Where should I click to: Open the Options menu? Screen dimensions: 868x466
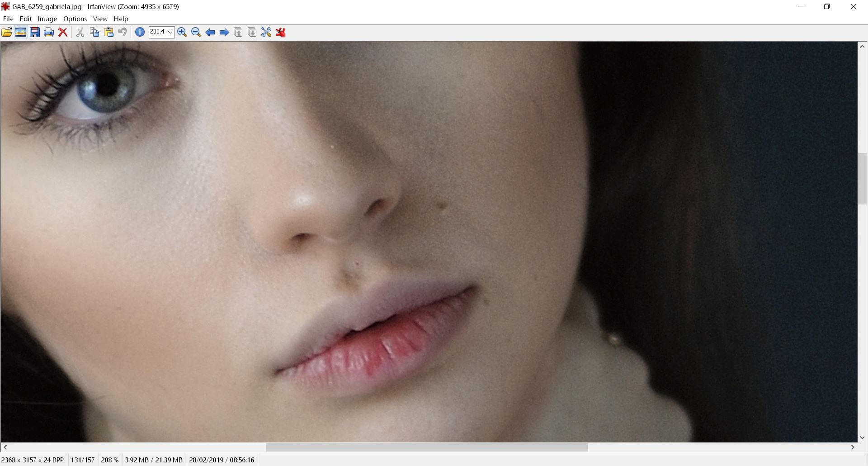75,19
